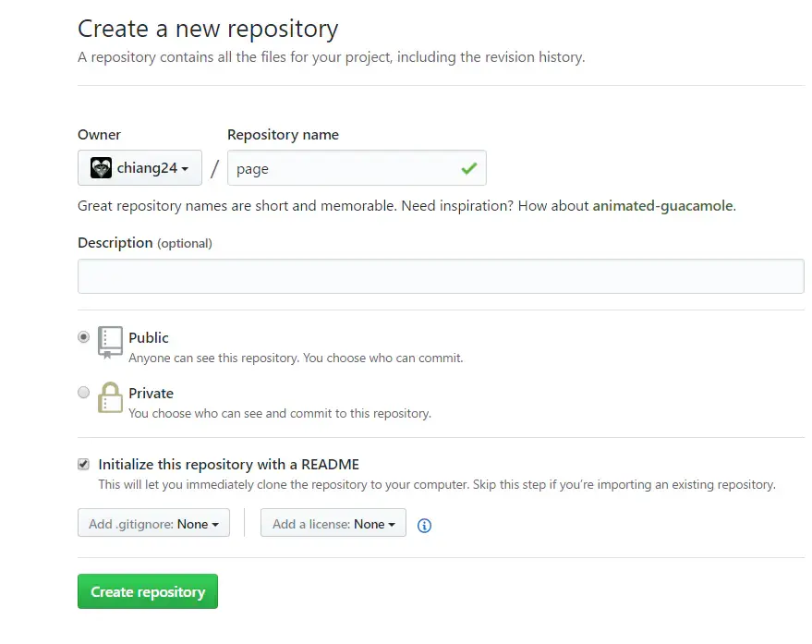Click the Public option label
812x644 pixels.
pyautogui.click(x=149, y=338)
